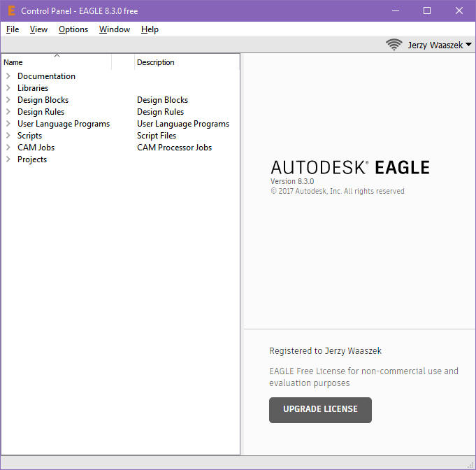Expand the User Language Programs node
The image size is (476, 470).
pyautogui.click(x=8, y=124)
